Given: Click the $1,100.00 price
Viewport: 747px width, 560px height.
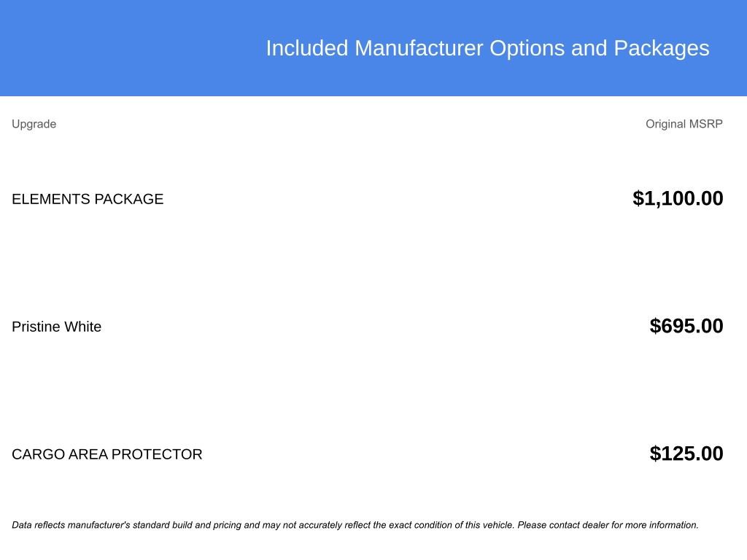Looking at the screenshot, I should pyautogui.click(x=678, y=198).
